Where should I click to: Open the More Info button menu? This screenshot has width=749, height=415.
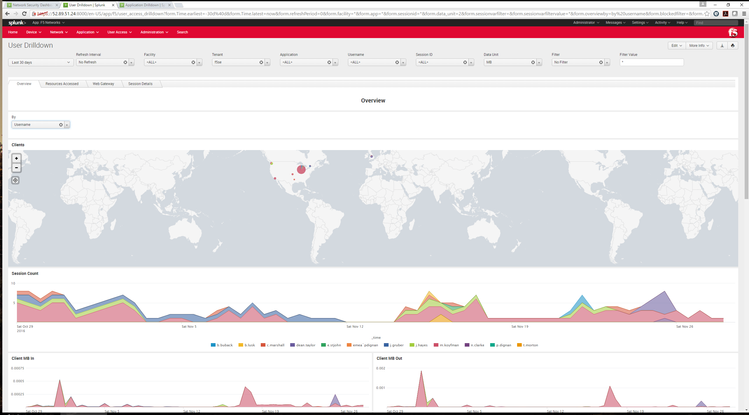click(x=699, y=45)
